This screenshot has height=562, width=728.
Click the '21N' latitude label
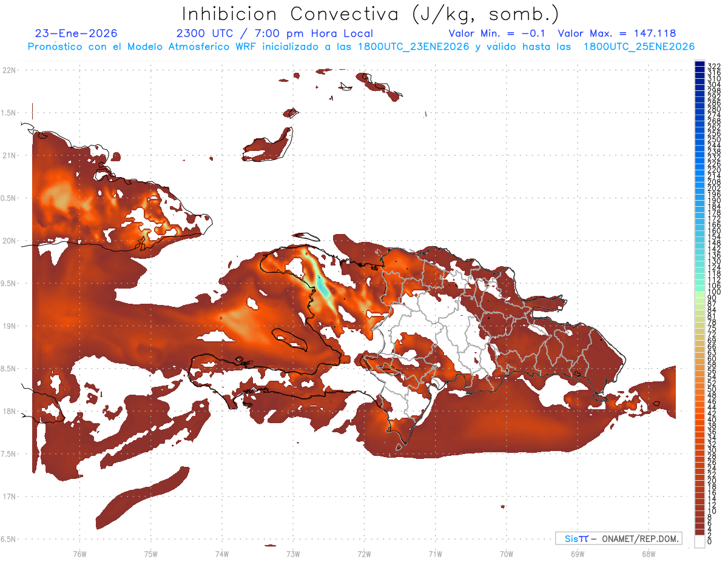(9, 155)
